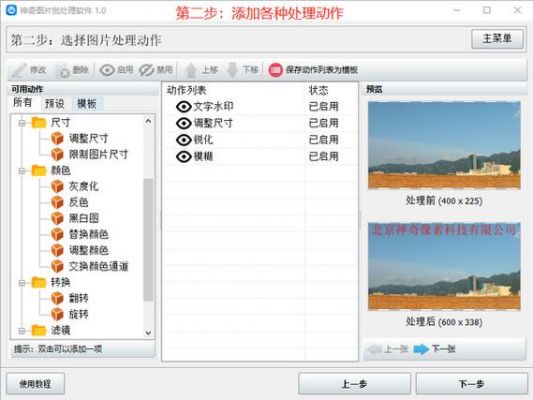Click the 尺寸 folder icon
533x400 pixels.
pos(39,122)
